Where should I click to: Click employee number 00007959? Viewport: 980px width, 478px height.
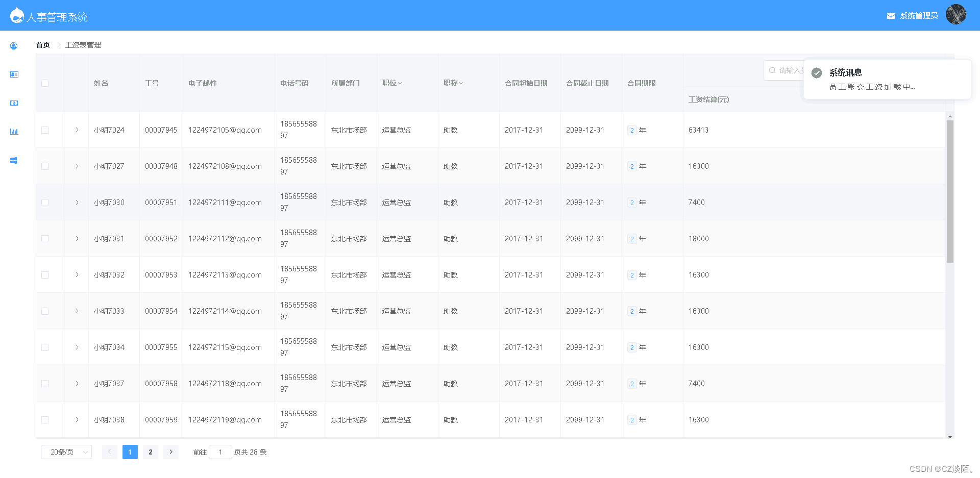point(161,420)
